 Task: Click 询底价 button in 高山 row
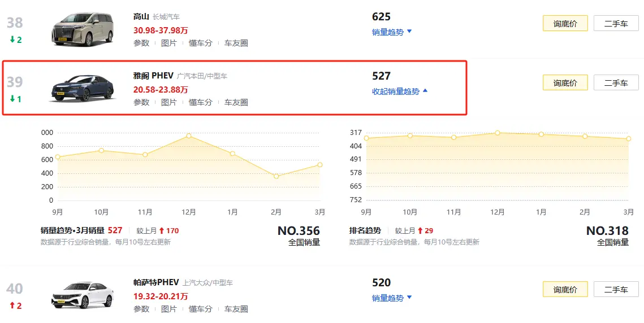click(x=565, y=23)
